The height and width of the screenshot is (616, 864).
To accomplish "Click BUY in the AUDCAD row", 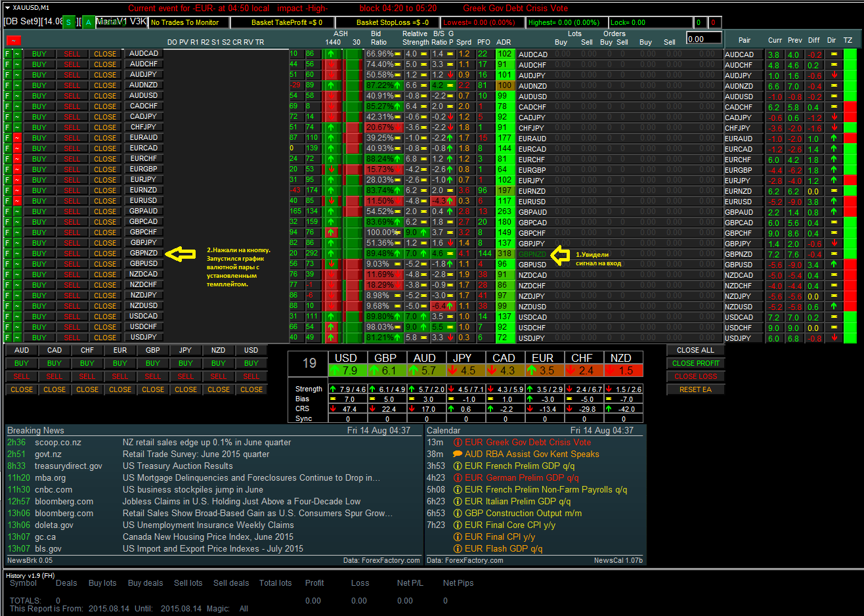I will 39,54.
